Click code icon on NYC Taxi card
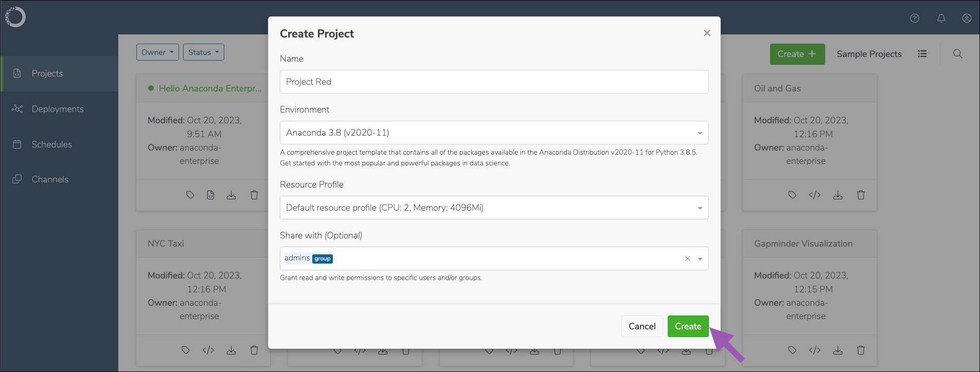 [x=208, y=350]
